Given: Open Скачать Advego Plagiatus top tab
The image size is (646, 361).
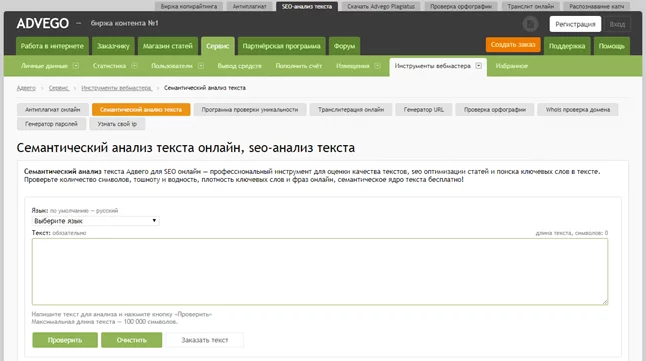Looking at the screenshot, I should point(381,6).
